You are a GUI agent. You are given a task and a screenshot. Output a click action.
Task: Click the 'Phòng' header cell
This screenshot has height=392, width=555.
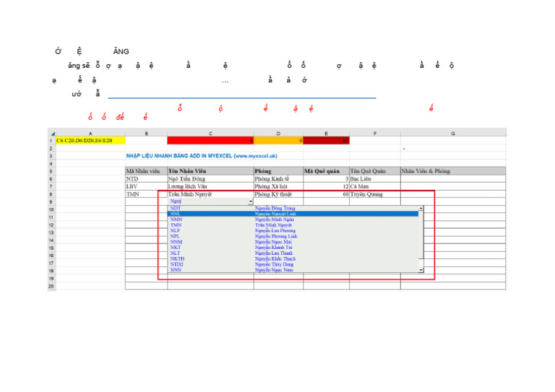tap(278, 171)
